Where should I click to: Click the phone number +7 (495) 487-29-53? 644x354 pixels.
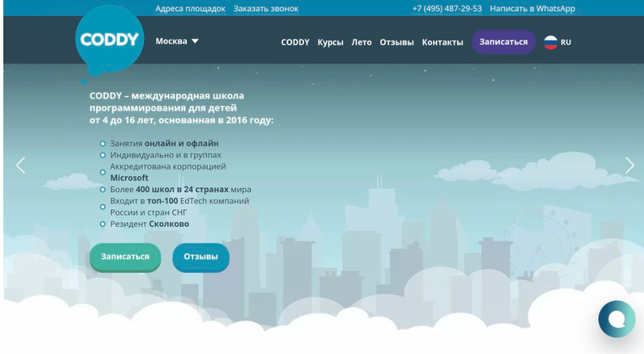coord(447,9)
